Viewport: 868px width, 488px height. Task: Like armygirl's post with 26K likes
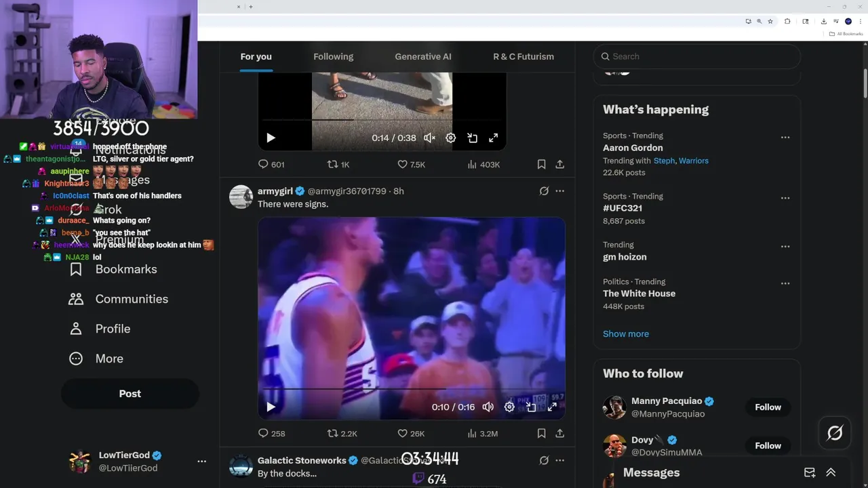(x=411, y=433)
